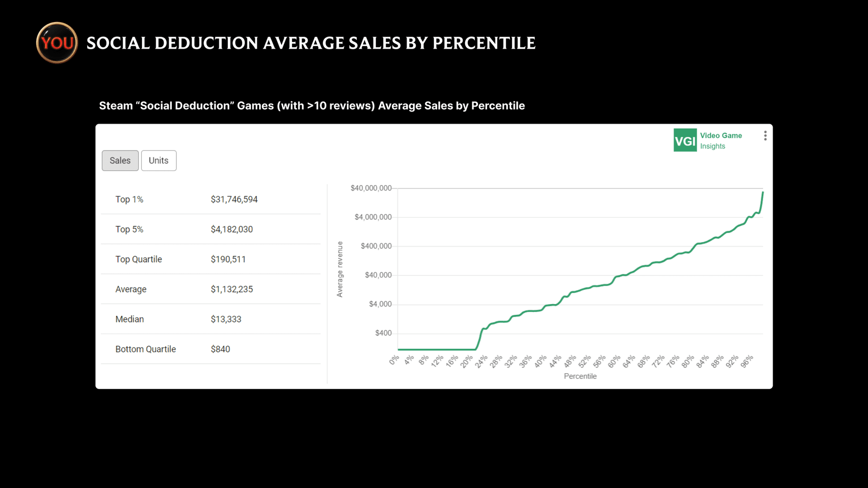This screenshot has height=488, width=868.
Task: Switch from Sales to Units display
Action: [x=158, y=160]
